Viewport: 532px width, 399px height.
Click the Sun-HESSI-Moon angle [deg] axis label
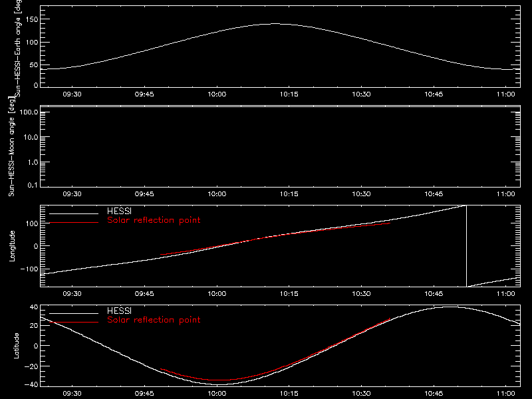point(11,146)
